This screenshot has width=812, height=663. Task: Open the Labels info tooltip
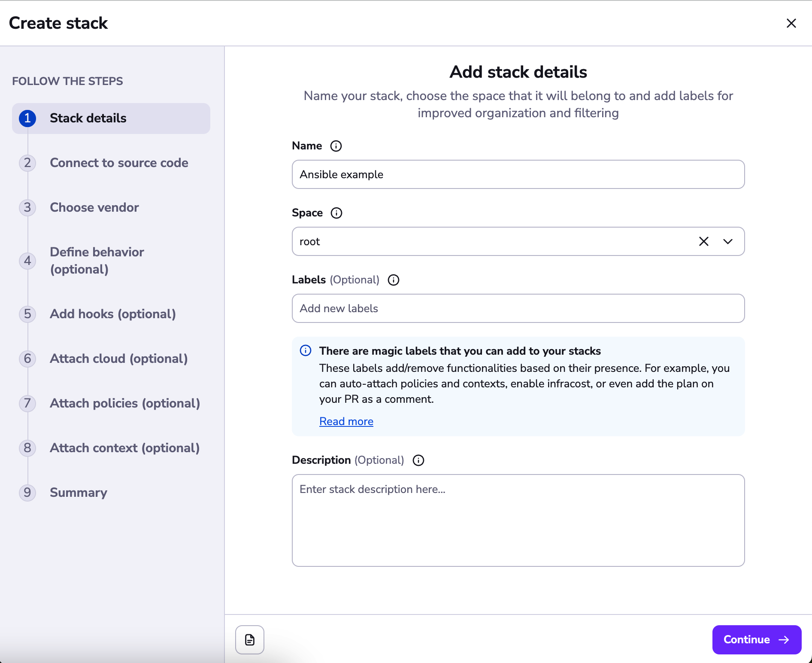(x=394, y=280)
